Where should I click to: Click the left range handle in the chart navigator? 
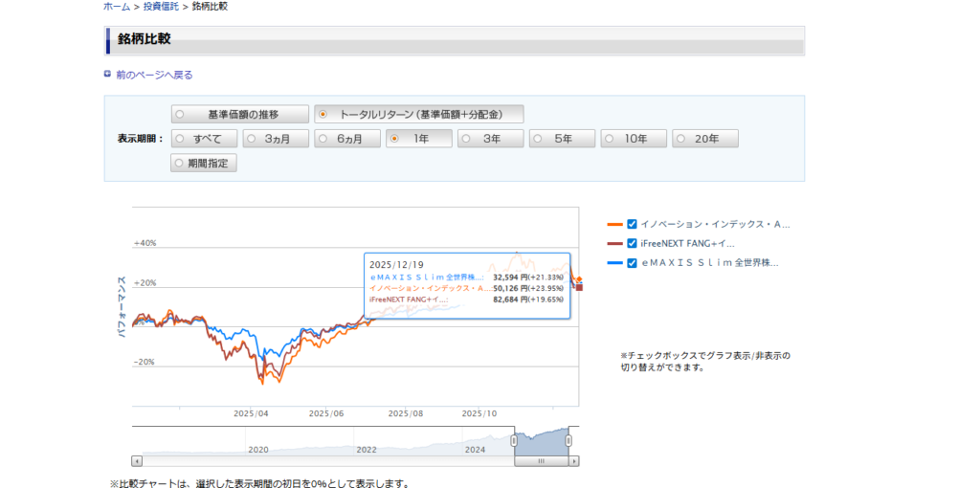(514, 440)
